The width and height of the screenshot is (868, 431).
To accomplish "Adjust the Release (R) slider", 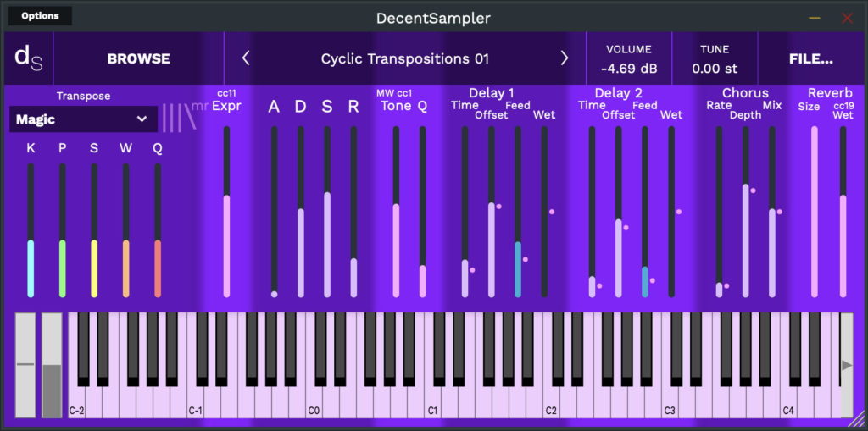I will point(353,212).
